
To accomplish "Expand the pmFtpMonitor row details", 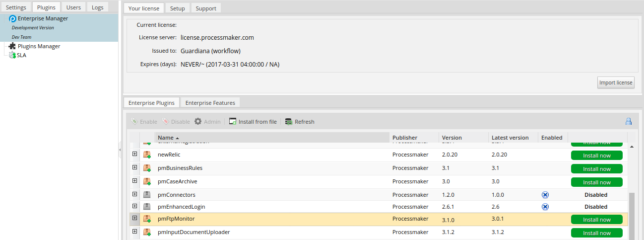I will 134,218.
